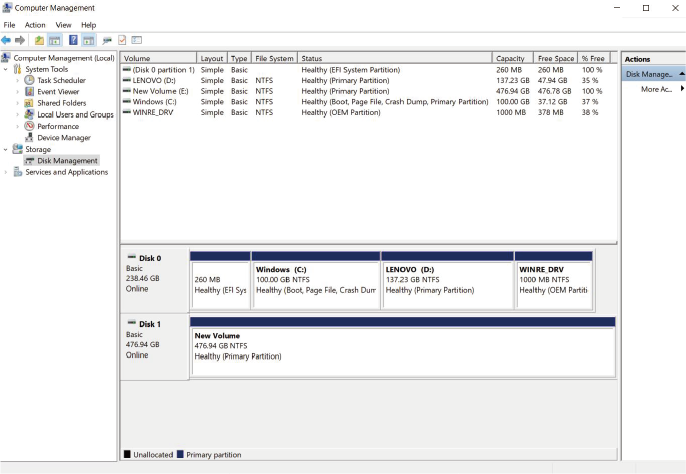Open Event Viewer from the tree
Image resolution: width=686 pixels, height=474 pixels.
click(58, 91)
